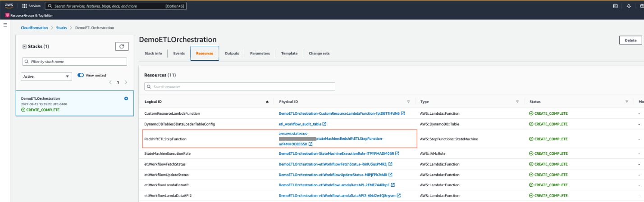The width and height of the screenshot is (644, 202).
Task: Click the Resources (11) heading
Action: pos(160,75)
